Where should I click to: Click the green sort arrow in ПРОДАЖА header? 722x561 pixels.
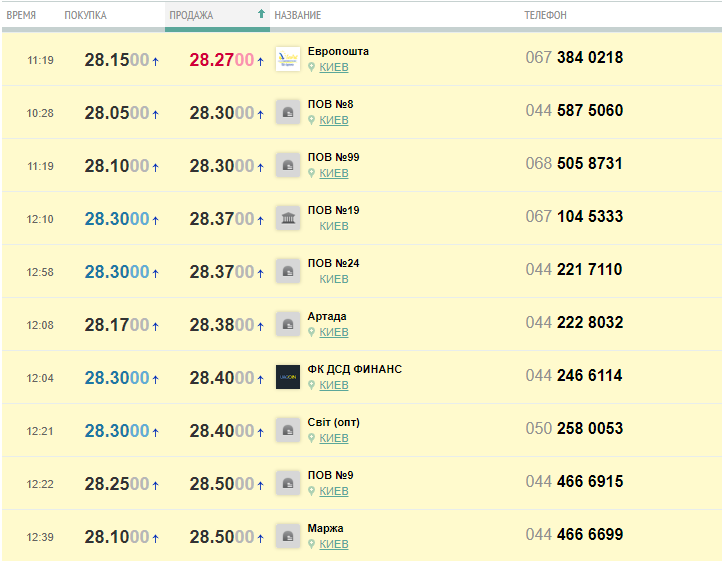pyautogui.click(x=261, y=15)
